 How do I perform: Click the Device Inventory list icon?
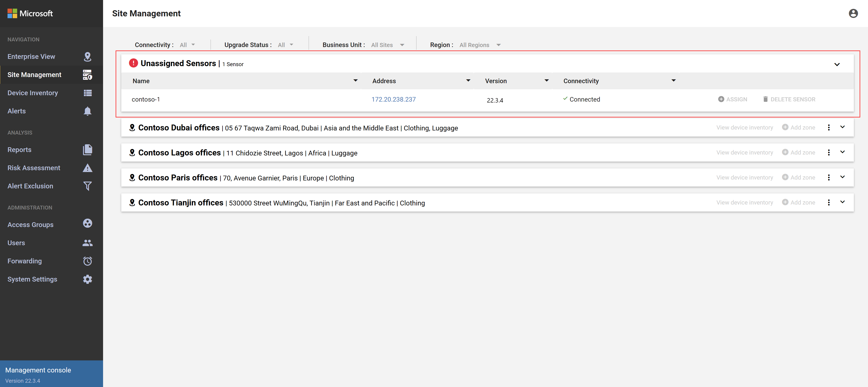87,93
